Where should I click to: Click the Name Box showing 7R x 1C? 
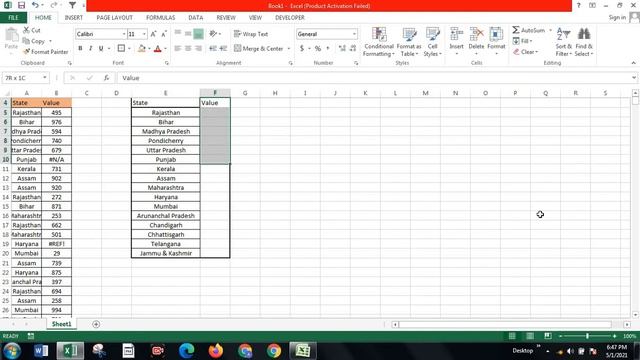(x=25, y=78)
